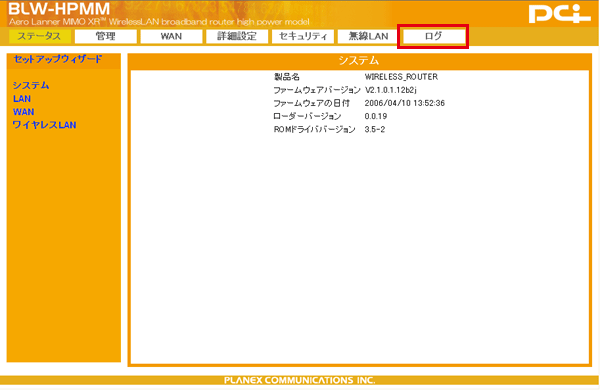
Task: Go to the セキュリティ tab
Action: 303,36
